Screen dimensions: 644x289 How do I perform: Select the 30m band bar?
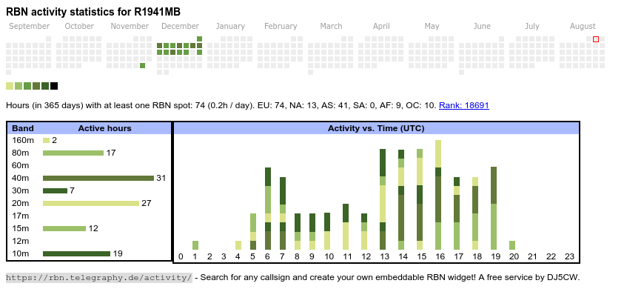55,190
